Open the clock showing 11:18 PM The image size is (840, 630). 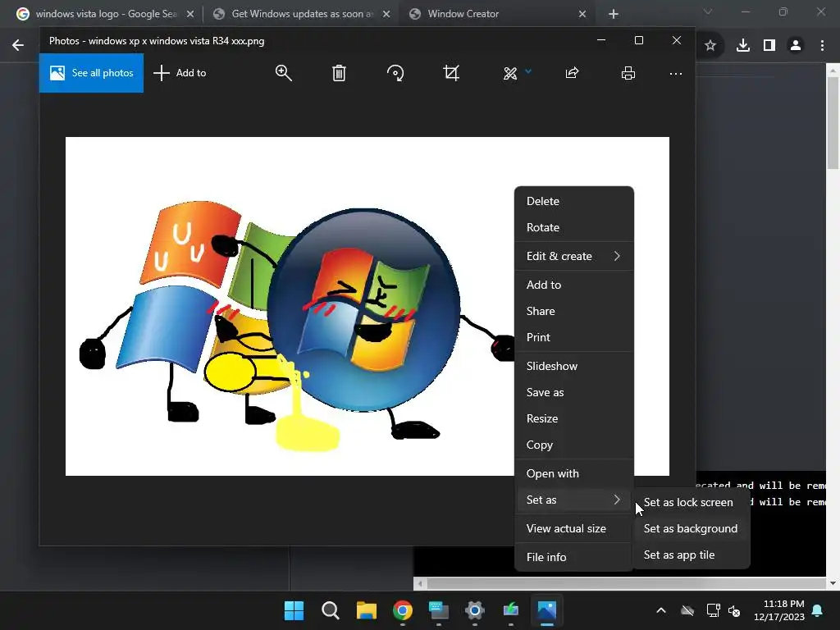click(779, 610)
